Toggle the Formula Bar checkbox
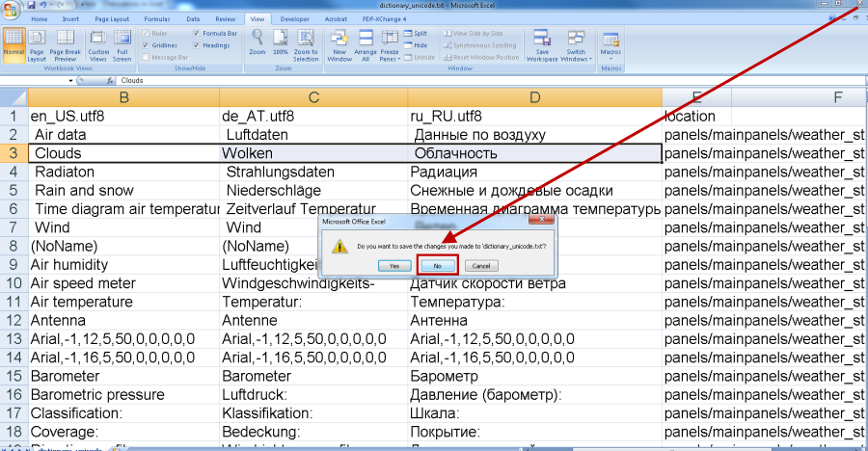The width and height of the screenshot is (868, 451). coord(197,33)
